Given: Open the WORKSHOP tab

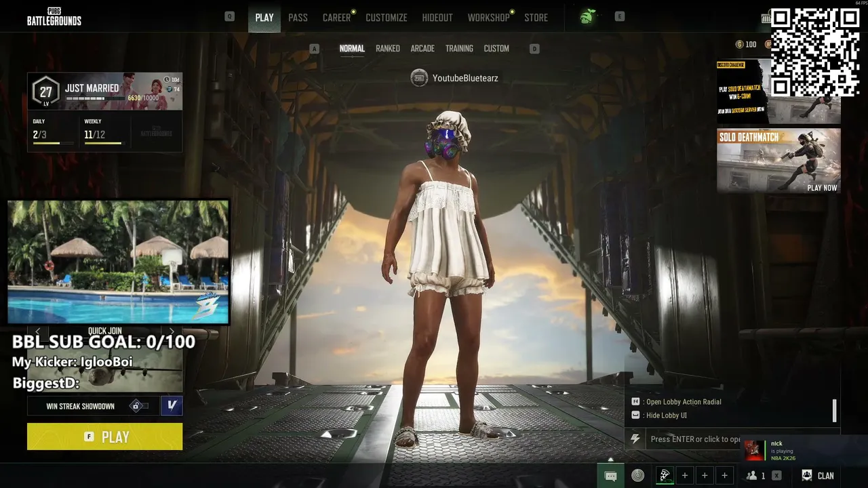Looking at the screenshot, I should coord(488,18).
